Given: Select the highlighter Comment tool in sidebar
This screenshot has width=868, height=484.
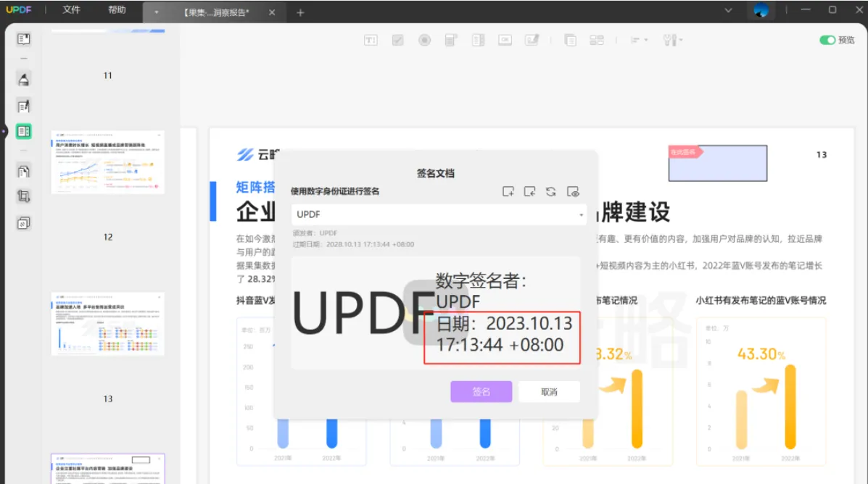Looking at the screenshot, I should (x=23, y=79).
